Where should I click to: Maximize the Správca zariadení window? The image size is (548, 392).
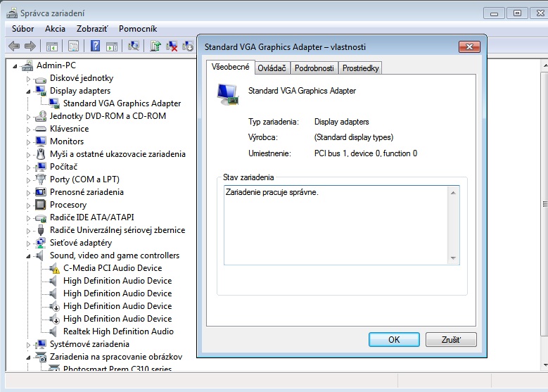[x=517, y=13]
